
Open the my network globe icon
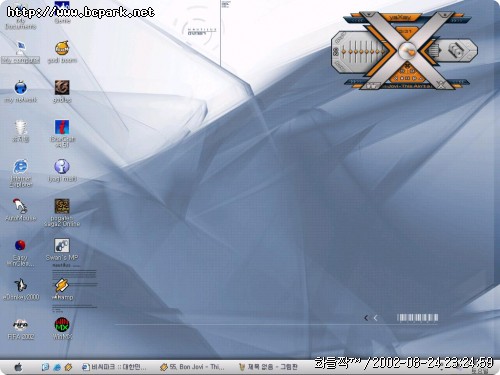(20, 91)
